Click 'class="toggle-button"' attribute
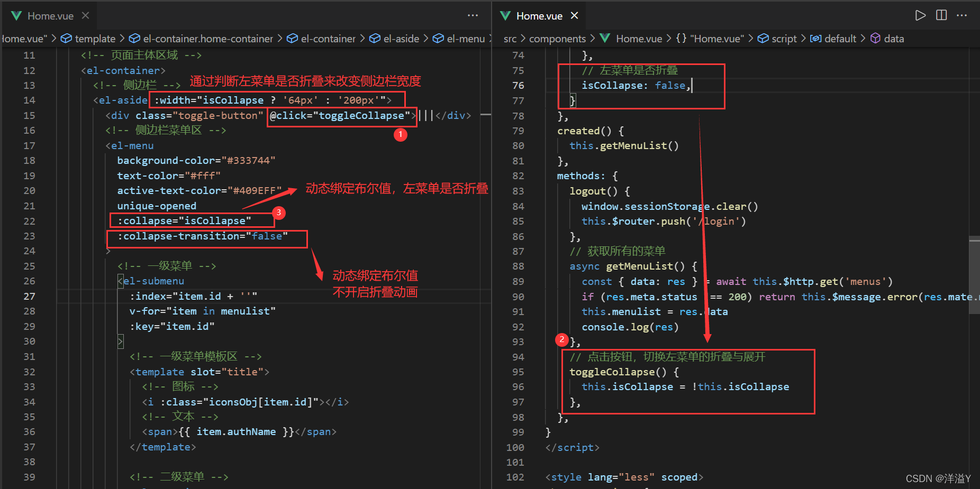The width and height of the screenshot is (980, 489). pos(199,116)
